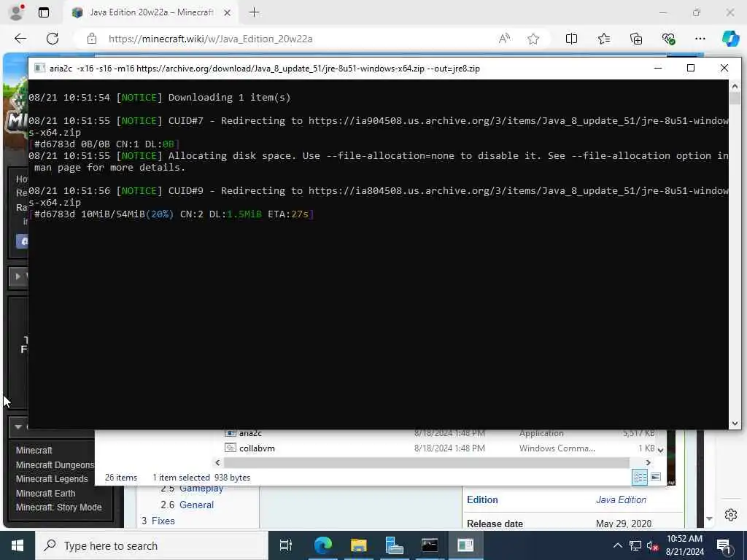Open Browser essentials heart icon
This screenshot has height=560, width=747.
point(668,39)
